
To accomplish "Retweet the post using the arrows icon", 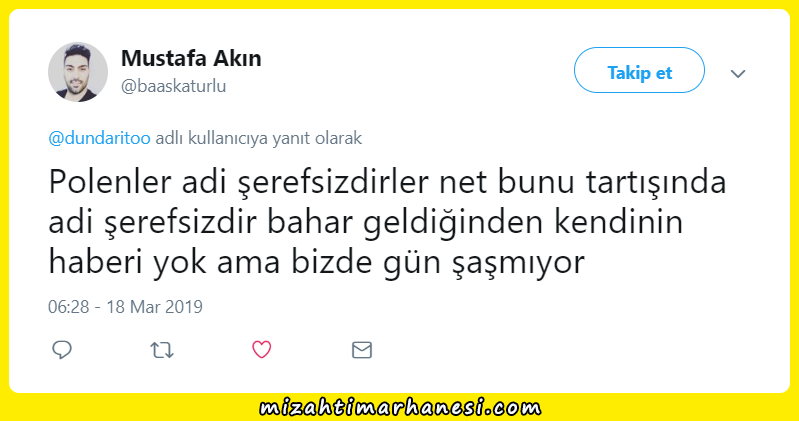I will (162, 350).
